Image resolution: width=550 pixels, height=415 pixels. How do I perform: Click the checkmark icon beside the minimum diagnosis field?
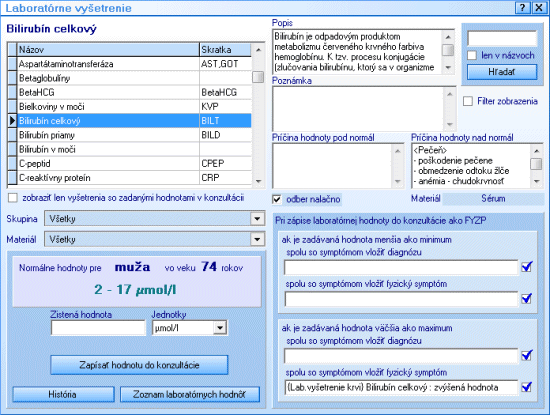(527, 267)
